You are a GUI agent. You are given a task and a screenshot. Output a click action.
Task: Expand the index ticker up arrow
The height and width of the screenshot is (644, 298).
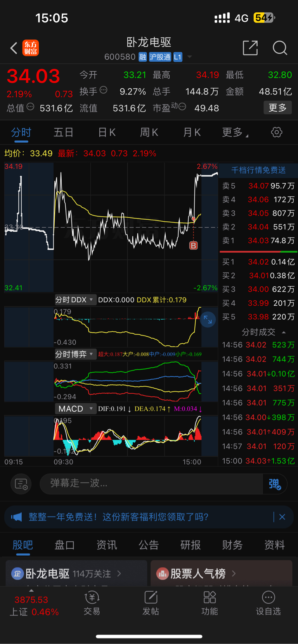31,591
